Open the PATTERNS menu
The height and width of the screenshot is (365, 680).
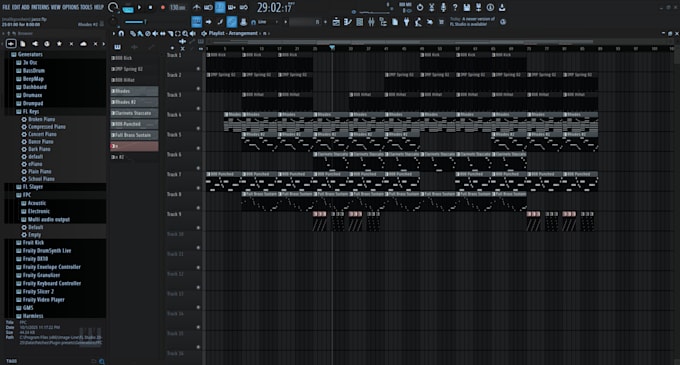[x=40, y=7]
